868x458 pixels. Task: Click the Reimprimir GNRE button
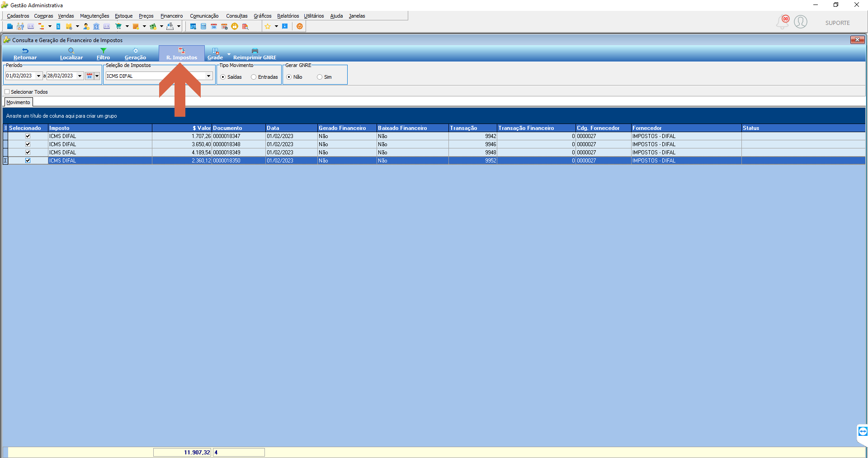click(x=255, y=54)
